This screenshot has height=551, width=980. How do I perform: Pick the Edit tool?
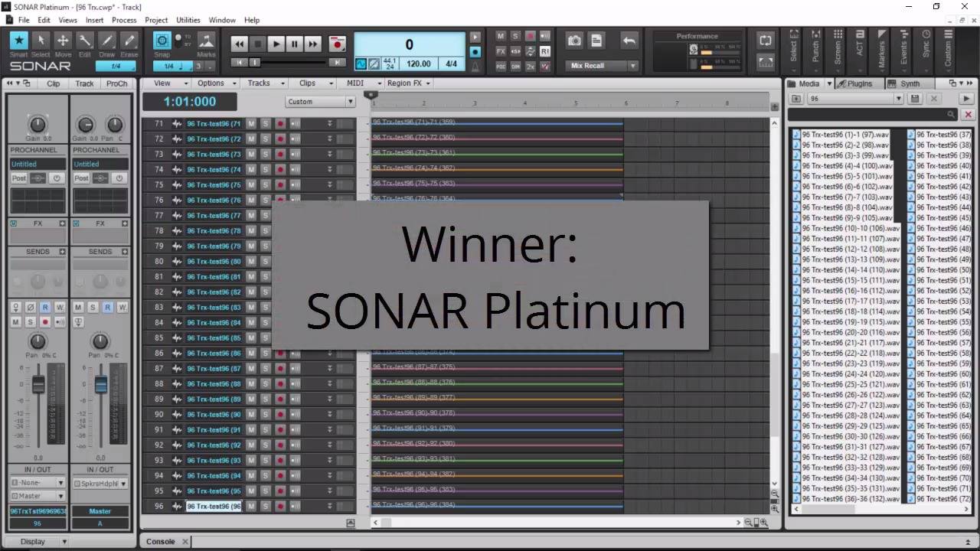click(85, 41)
